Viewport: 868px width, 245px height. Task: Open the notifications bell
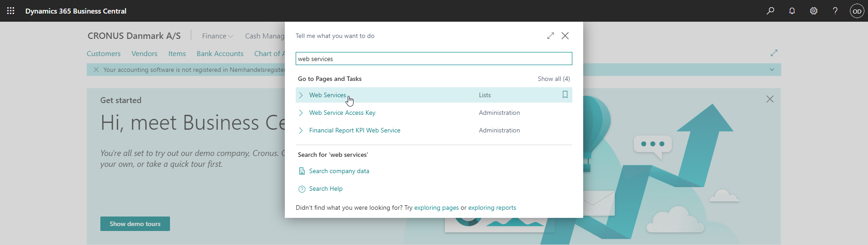click(792, 11)
